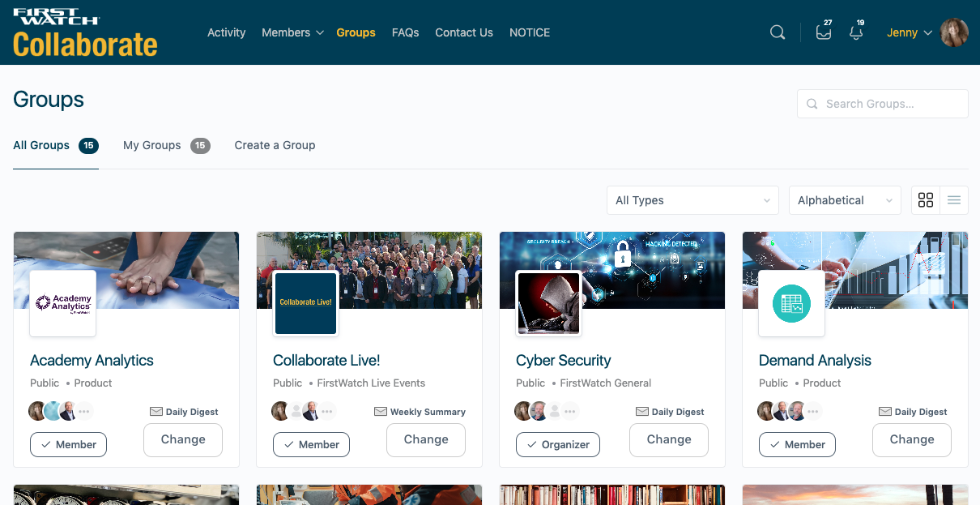980x505 pixels.
Task: Switch to list view layout
Action: click(x=954, y=200)
